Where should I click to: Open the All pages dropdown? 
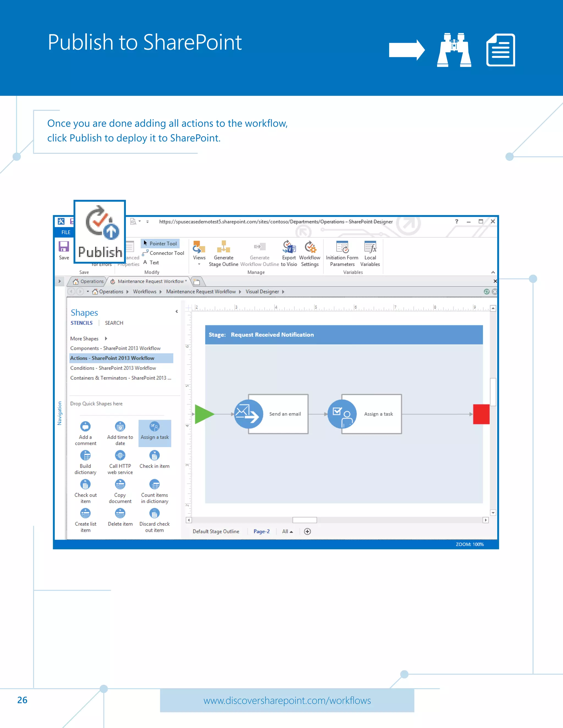[288, 531]
